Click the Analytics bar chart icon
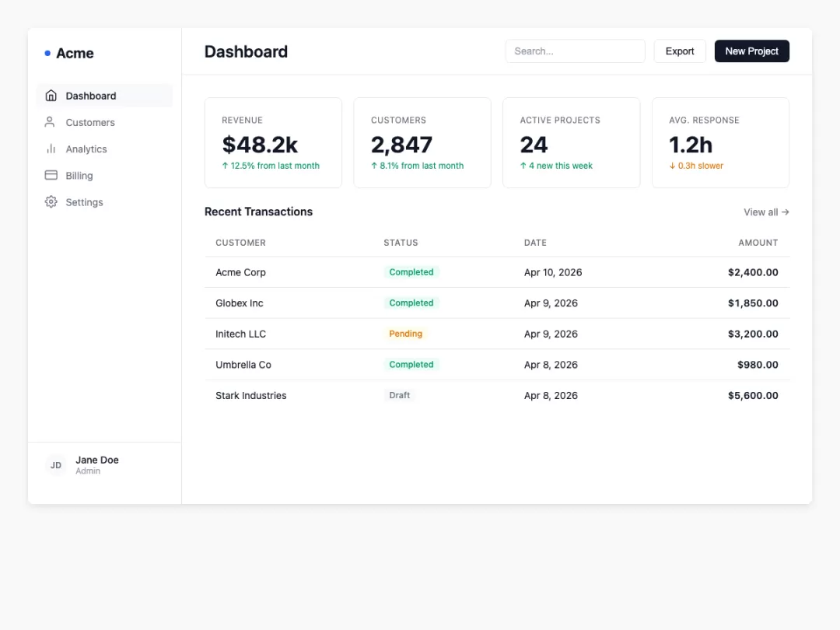 pos(51,149)
